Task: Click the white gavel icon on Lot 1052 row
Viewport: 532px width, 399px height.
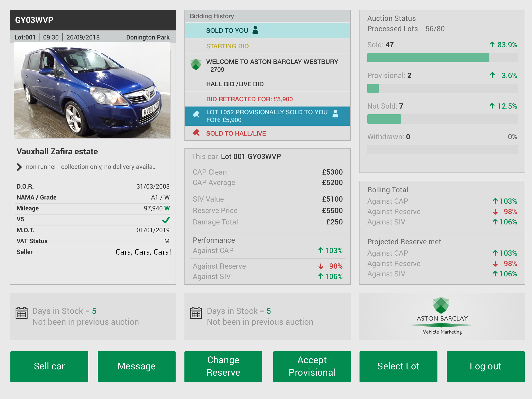Action: point(196,114)
